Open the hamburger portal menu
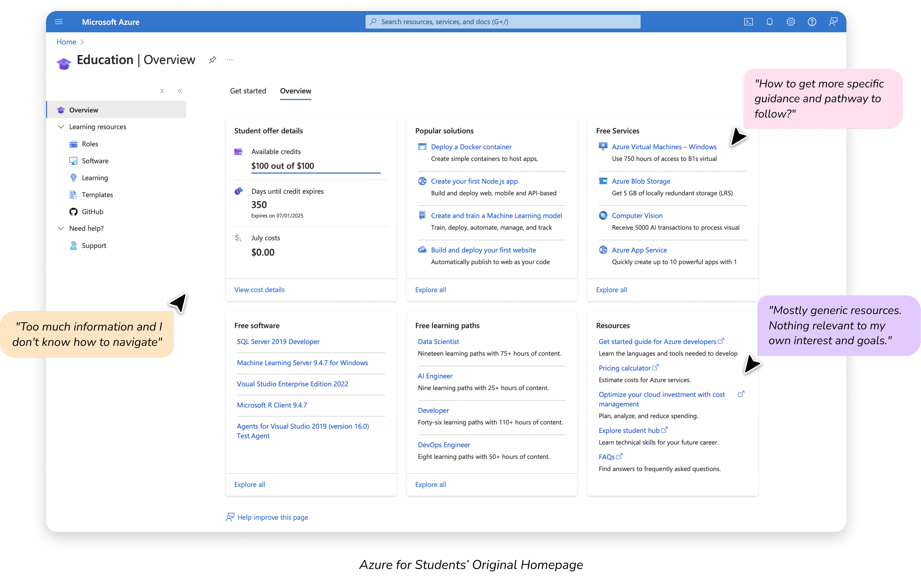Image resolution: width=921 pixels, height=588 pixels. pos(58,22)
